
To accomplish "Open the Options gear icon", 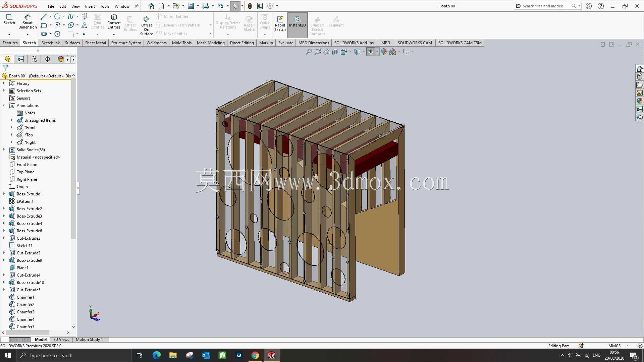I will [x=270, y=6].
